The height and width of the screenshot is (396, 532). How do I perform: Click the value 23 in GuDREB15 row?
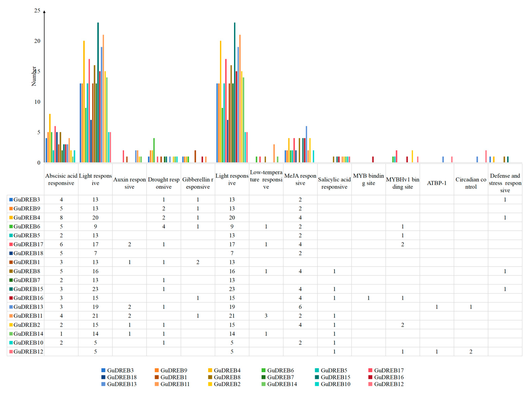point(95,289)
